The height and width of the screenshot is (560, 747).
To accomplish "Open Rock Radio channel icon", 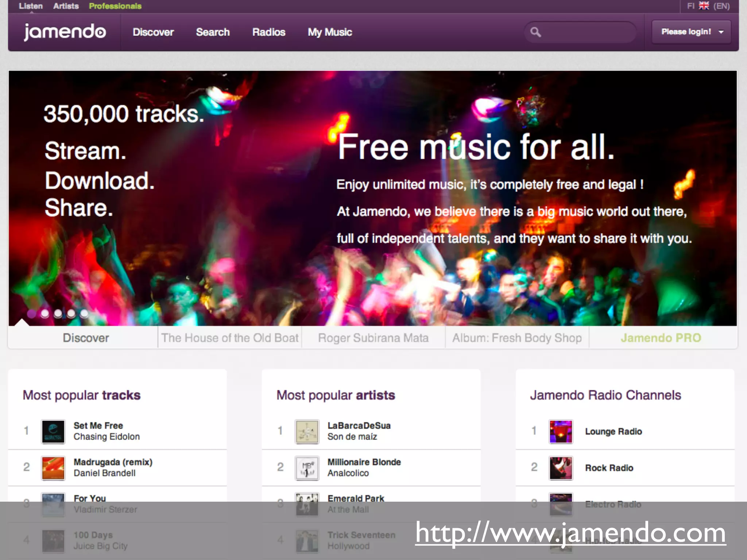I will coord(561,468).
